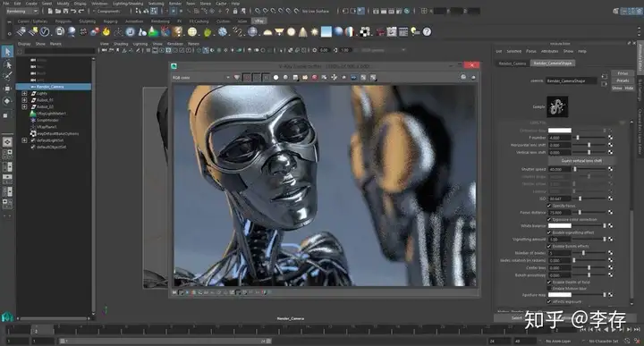
Task: Expand the Robot_01 node in Outliner
Action: click(24, 100)
